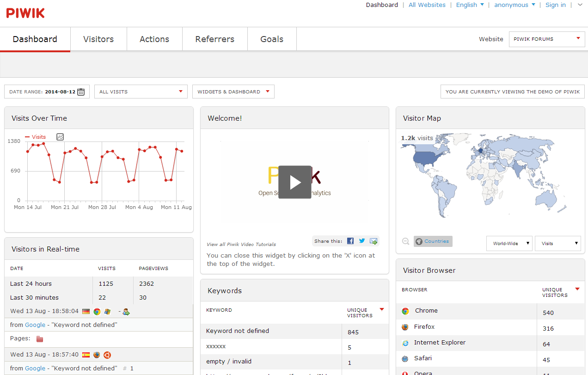Click the viewing demo of Piwik notice
Image resolution: width=588 pixels, height=375 pixels.
click(513, 92)
